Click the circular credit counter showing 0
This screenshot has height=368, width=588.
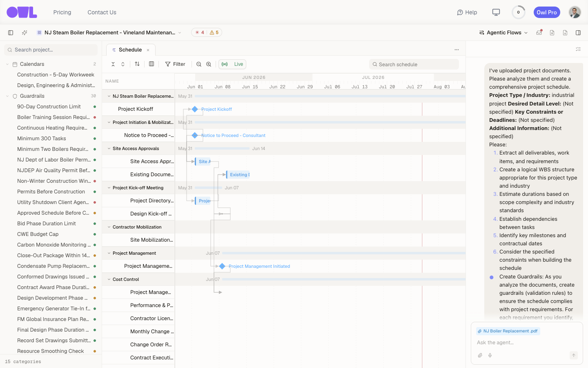tap(519, 12)
